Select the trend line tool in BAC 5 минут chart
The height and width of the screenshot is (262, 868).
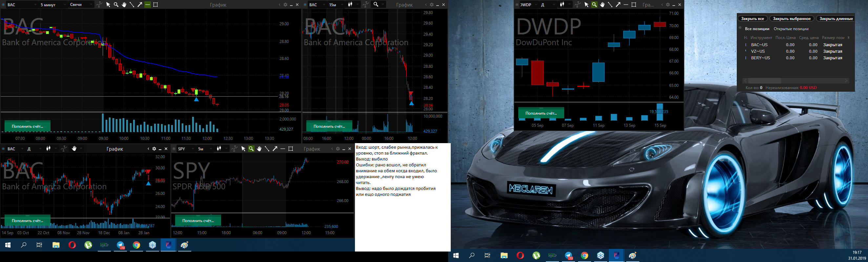coord(132,5)
